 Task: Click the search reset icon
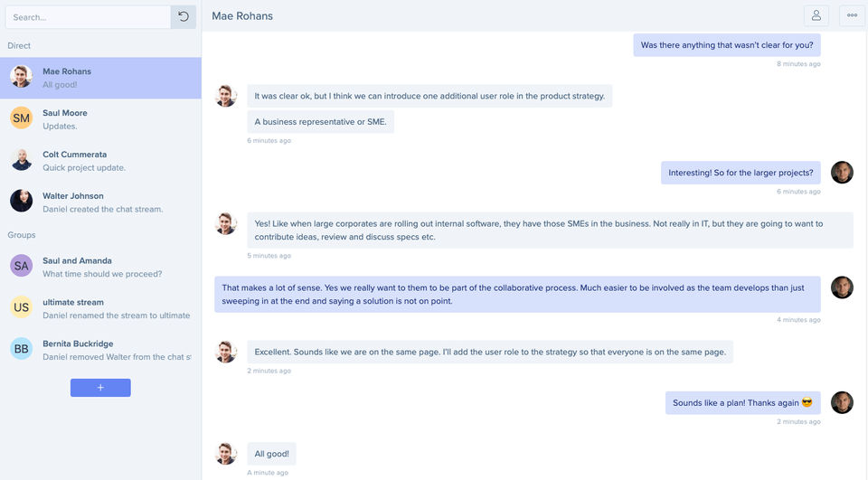[184, 17]
